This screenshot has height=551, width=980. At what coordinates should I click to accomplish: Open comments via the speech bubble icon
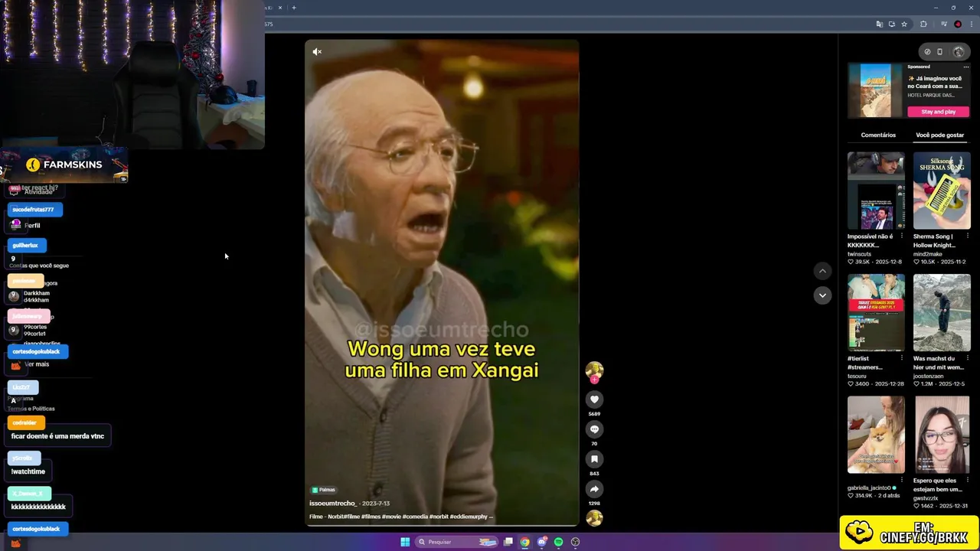[x=594, y=429]
